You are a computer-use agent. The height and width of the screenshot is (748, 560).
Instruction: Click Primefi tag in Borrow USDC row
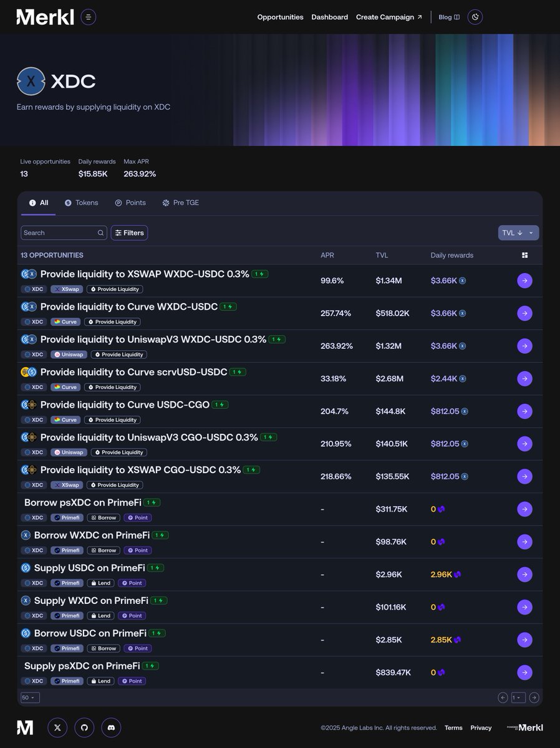[67, 648]
